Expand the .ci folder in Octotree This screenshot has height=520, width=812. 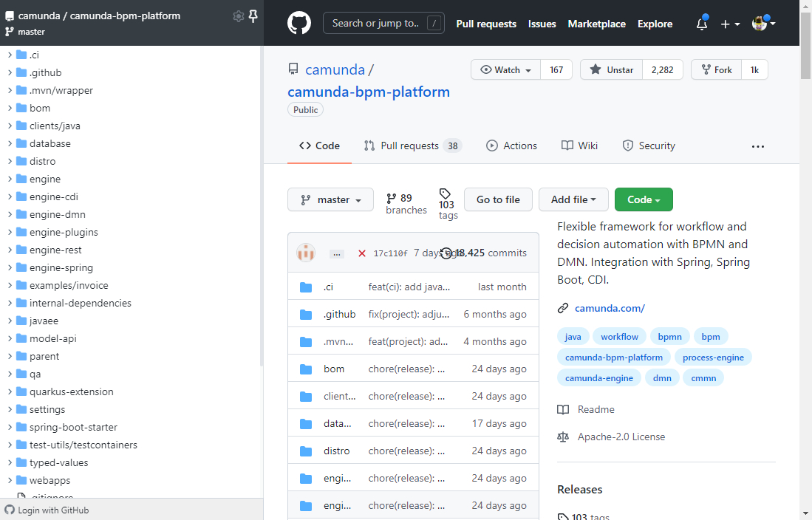(x=10, y=55)
